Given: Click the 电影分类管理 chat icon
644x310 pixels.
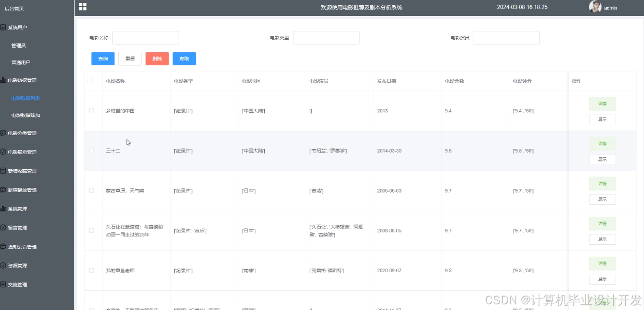Looking at the screenshot, I should (3, 133).
